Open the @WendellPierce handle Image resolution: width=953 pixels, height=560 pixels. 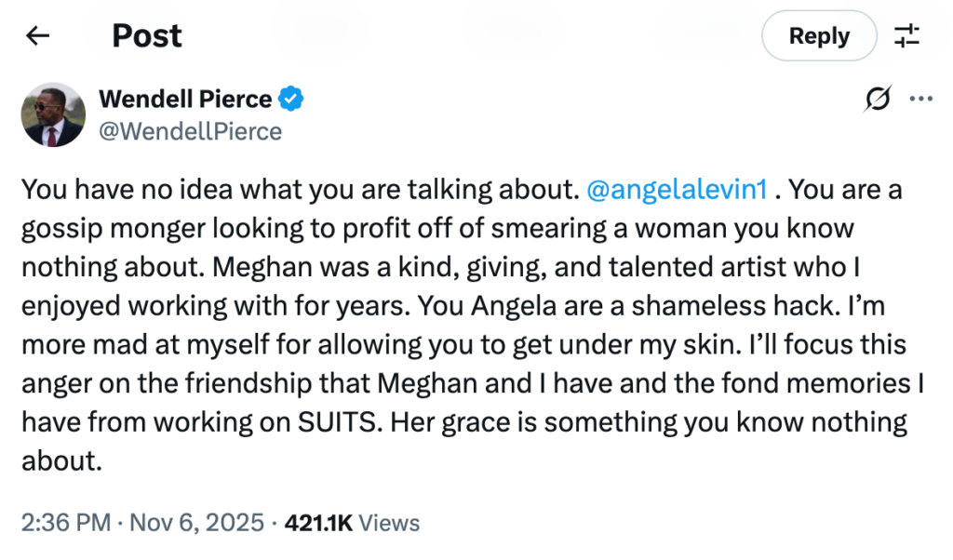pyautogui.click(x=190, y=131)
